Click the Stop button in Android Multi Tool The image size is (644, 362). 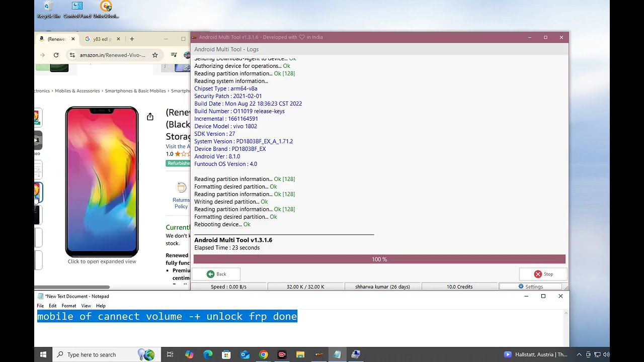click(x=543, y=274)
